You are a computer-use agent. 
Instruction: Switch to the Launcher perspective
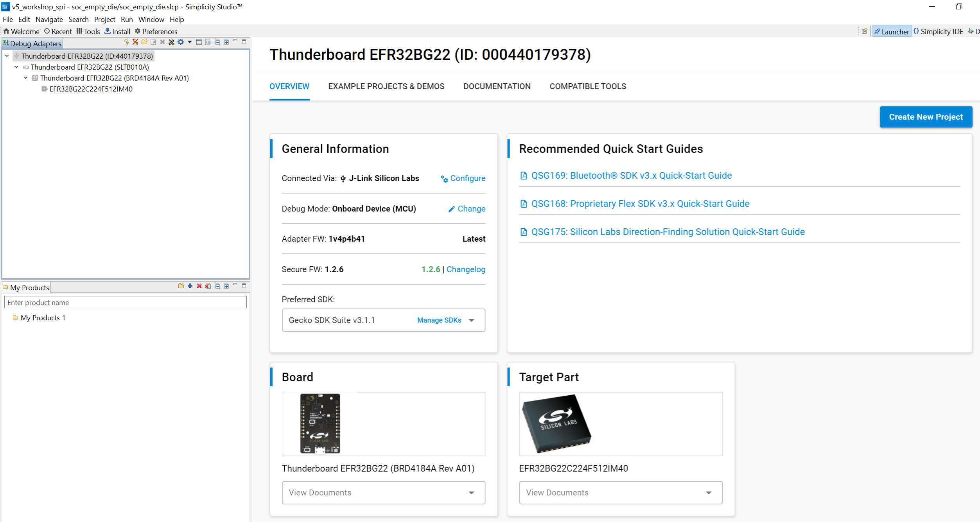[x=892, y=32]
